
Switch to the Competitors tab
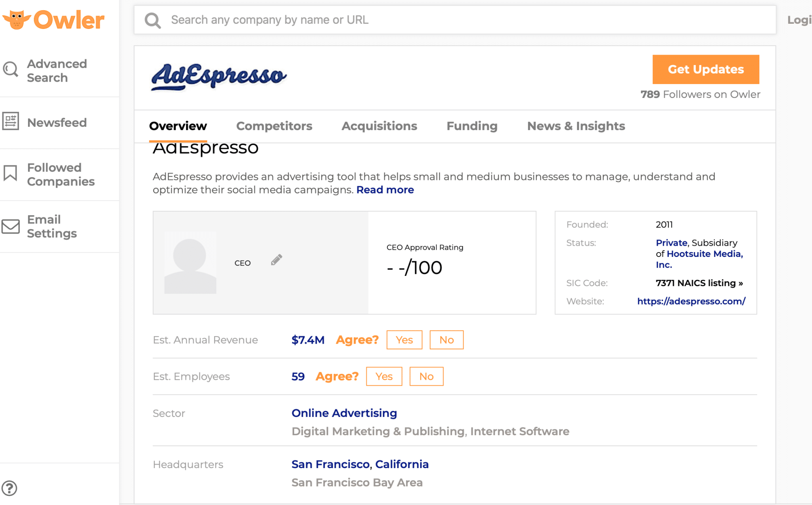click(274, 126)
